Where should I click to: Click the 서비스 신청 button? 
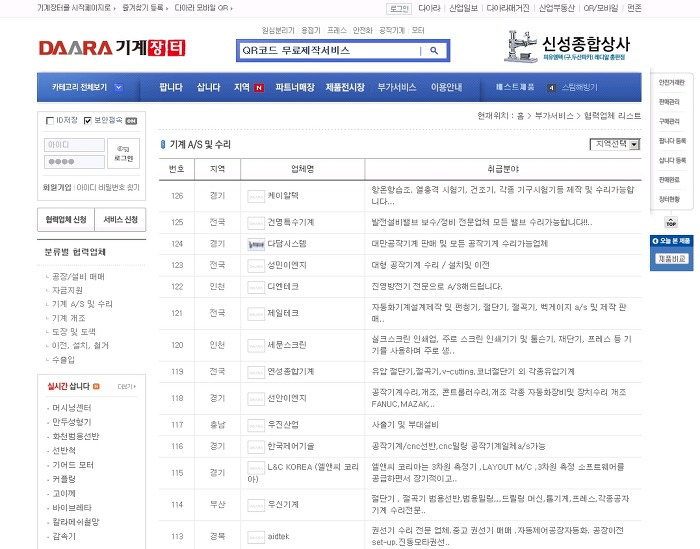[x=121, y=220]
